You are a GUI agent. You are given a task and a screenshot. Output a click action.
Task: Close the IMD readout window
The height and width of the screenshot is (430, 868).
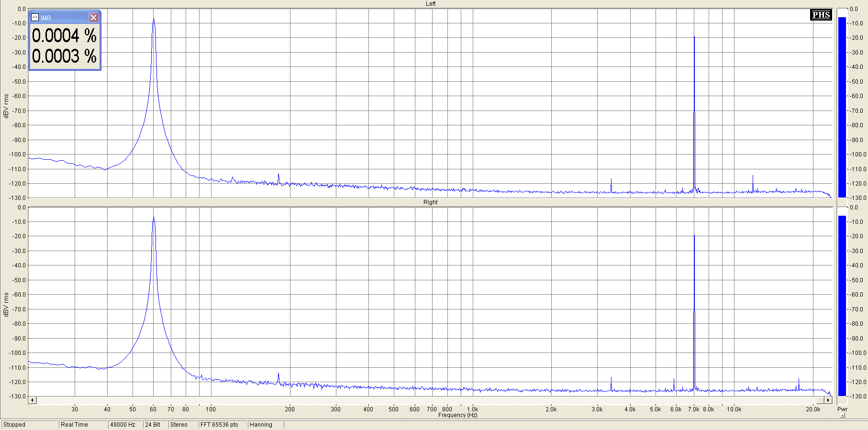click(93, 18)
